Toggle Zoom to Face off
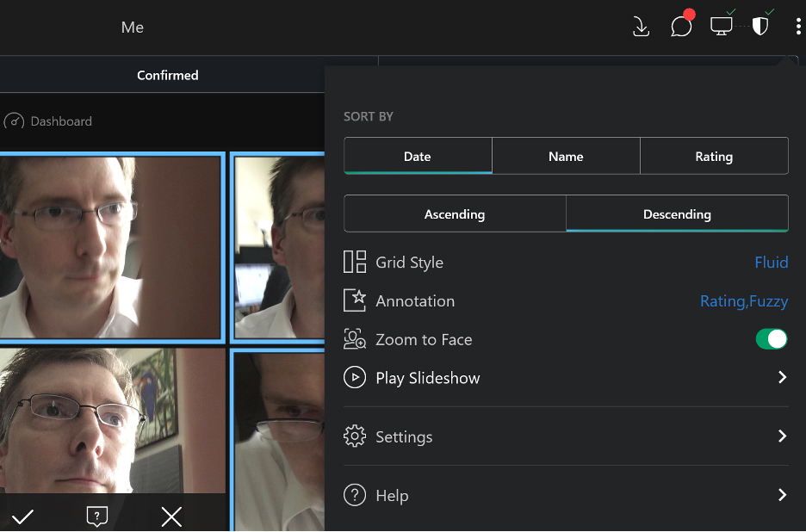Image resolution: width=806 pixels, height=532 pixels. pos(772,338)
